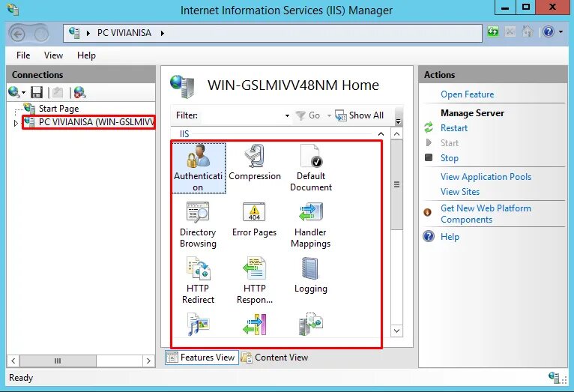Click the Show All button
The image size is (574, 392).
(x=360, y=115)
